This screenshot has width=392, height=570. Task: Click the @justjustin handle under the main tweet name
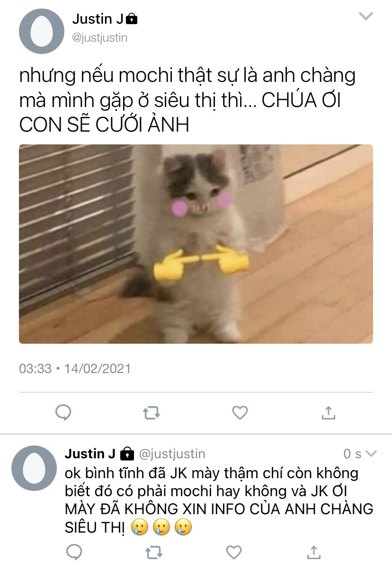(99, 37)
